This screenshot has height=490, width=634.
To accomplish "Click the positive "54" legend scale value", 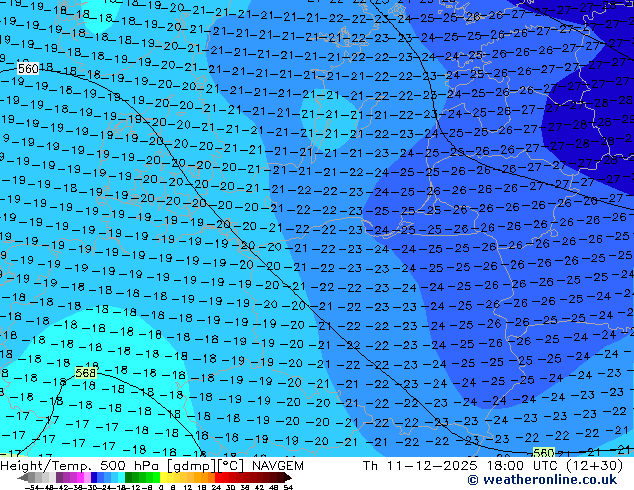I will (x=288, y=488).
